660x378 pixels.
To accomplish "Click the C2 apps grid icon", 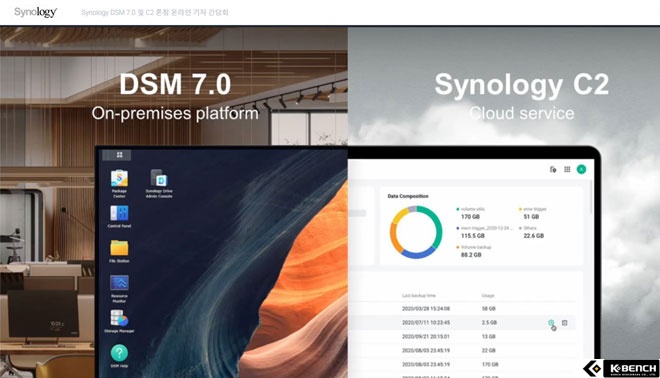I will [x=567, y=169].
